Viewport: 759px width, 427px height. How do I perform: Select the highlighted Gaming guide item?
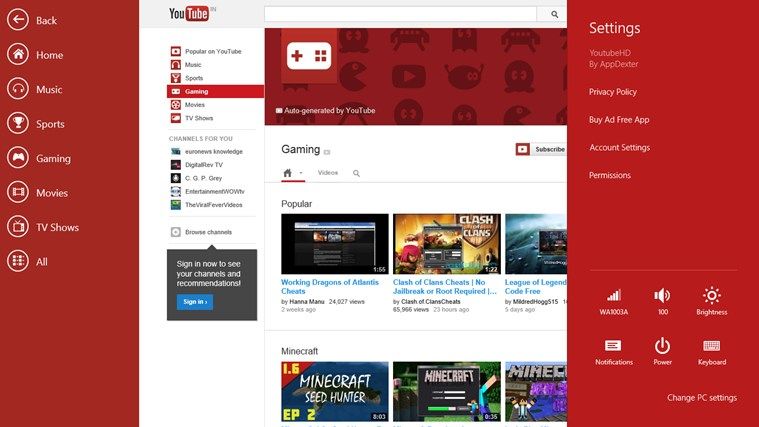point(215,92)
